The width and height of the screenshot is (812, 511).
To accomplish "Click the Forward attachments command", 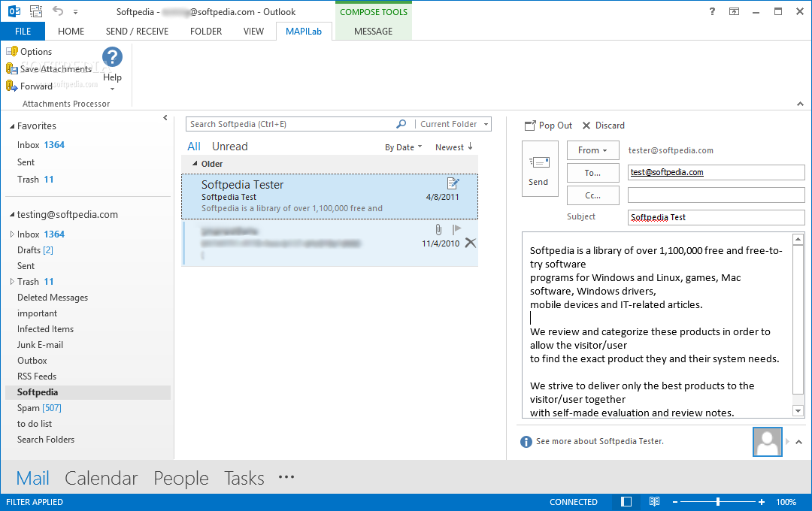I will (x=29, y=86).
